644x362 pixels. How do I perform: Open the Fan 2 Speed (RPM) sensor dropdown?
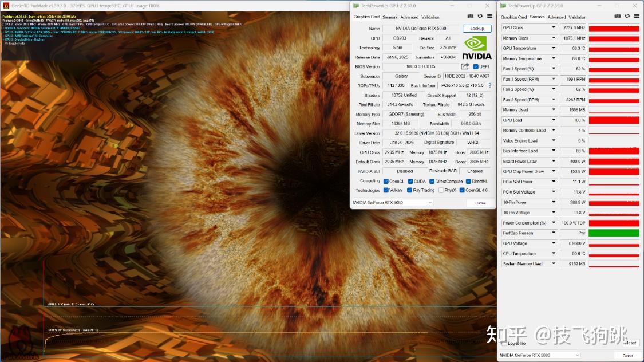pos(553,100)
